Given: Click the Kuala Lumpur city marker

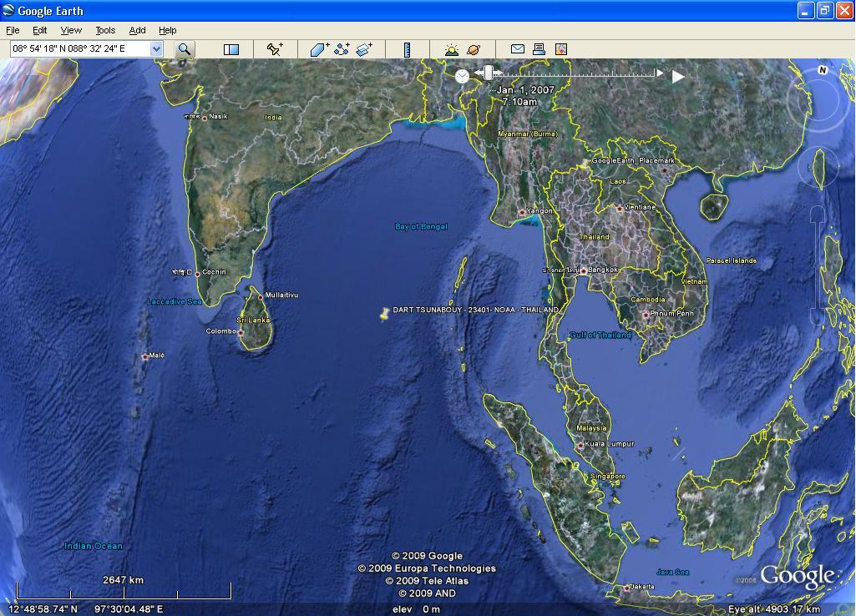Looking at the screenshot, I should click(580, 446).
